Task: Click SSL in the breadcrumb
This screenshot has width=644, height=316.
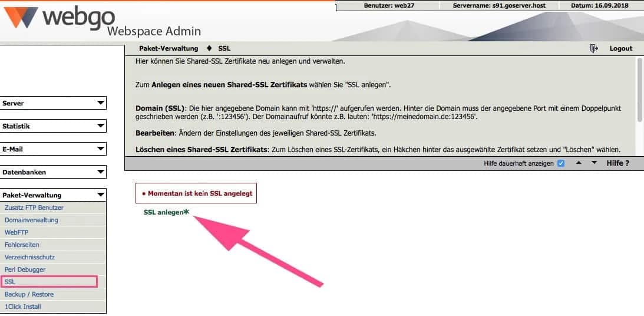Action: 224,48
